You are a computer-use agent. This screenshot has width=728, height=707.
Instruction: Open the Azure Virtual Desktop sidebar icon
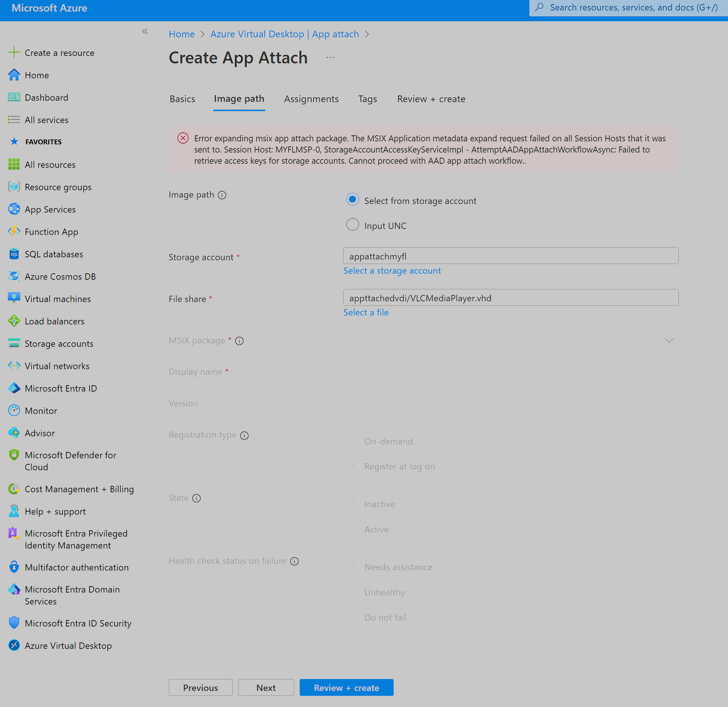[x=14, y=645]
